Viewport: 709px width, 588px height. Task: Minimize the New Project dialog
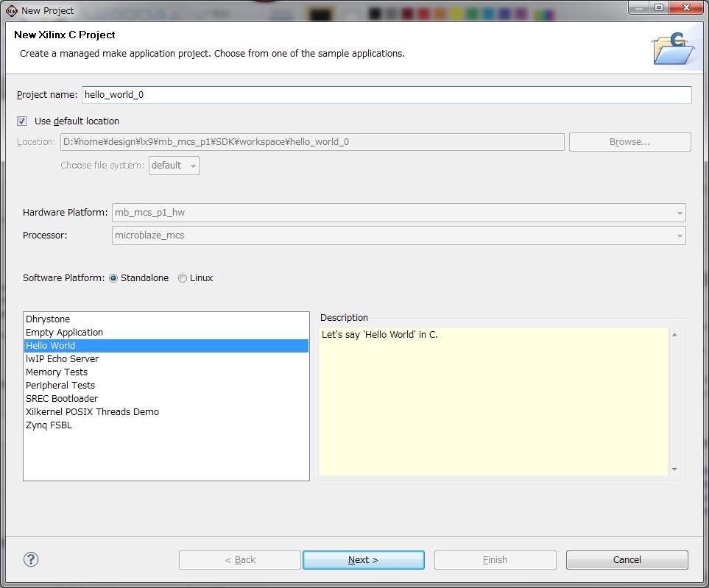click(639, 7)
